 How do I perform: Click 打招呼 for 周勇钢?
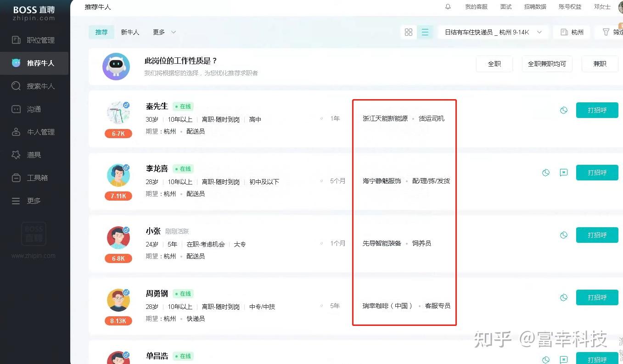coord(597,297)
